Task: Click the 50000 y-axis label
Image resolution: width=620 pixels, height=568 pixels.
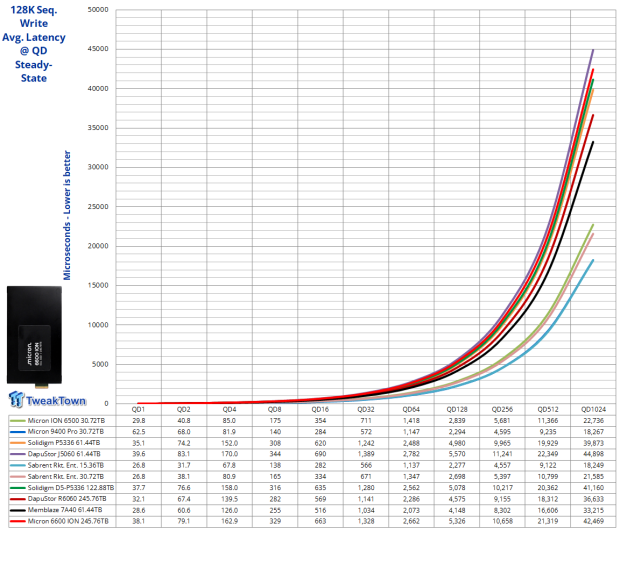Action: pos(98,9)
